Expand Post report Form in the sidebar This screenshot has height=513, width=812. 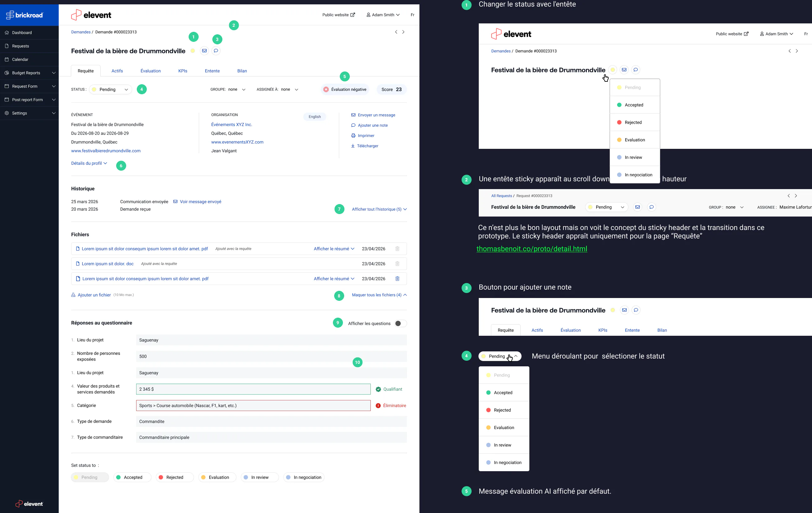click(29, 100)
